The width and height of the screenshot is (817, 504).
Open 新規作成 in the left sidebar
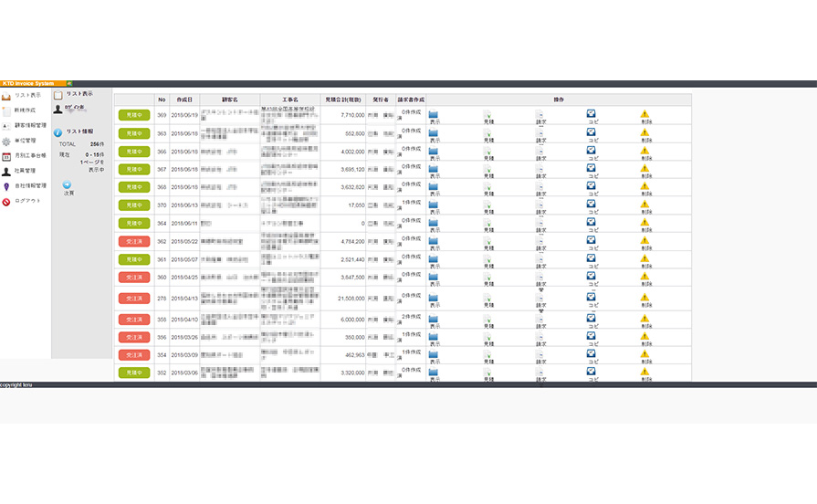coord(19,110)
